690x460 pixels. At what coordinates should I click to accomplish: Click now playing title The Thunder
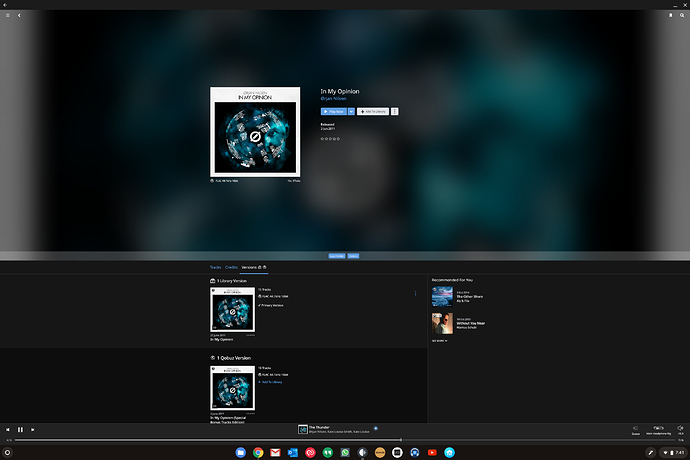319,427
